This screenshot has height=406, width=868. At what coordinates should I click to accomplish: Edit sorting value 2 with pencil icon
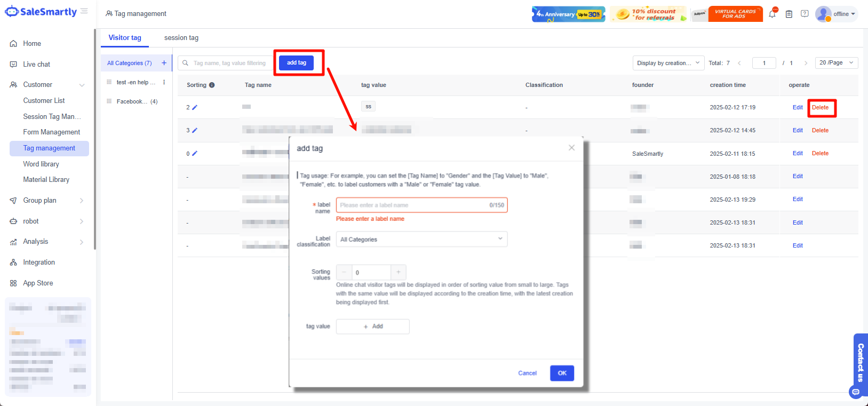point(195,107)
